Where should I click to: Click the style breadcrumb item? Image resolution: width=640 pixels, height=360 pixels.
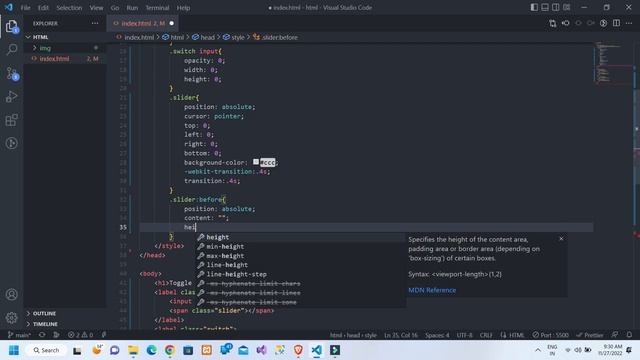pos(233,37)
